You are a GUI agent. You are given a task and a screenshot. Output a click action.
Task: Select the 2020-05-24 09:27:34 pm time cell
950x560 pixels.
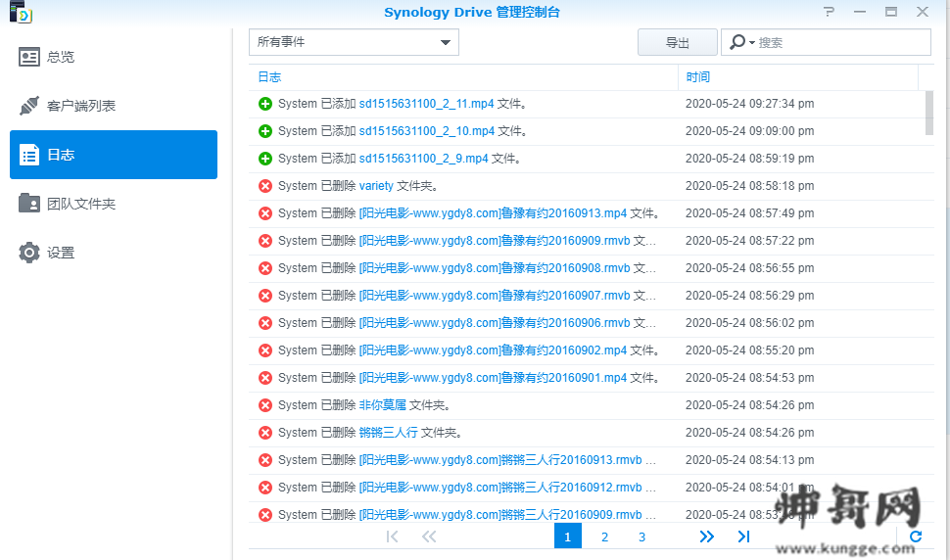750,104
